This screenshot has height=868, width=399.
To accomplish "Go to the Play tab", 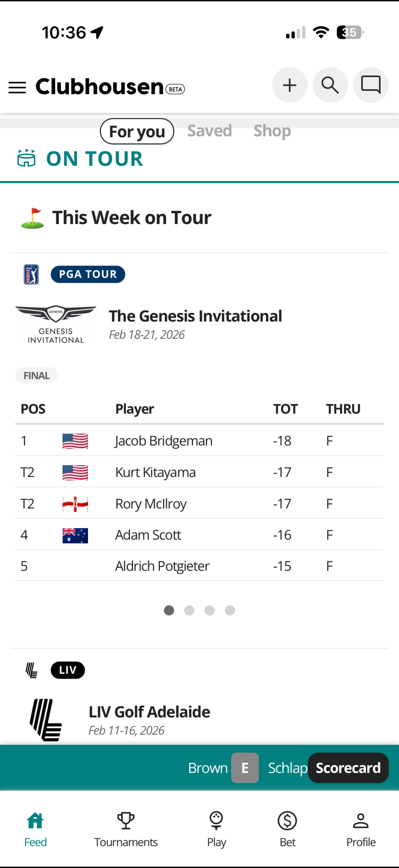I will (216, 829).
